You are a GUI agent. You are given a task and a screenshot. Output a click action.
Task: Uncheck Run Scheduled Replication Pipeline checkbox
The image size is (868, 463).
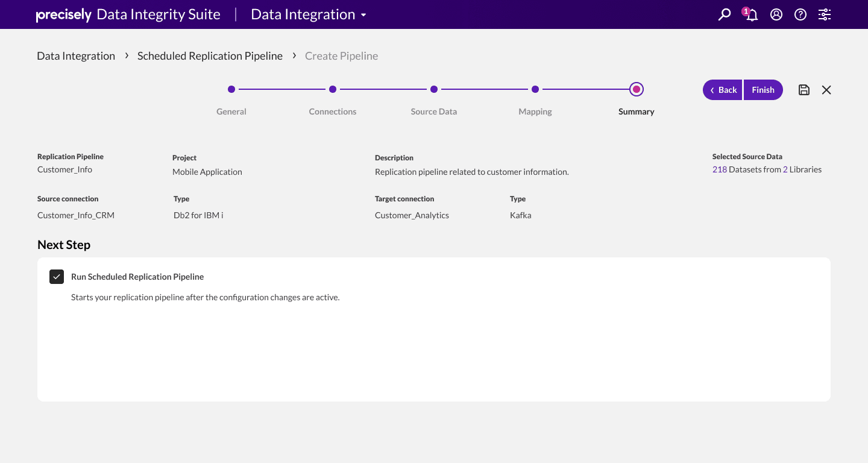click(57, 277)
